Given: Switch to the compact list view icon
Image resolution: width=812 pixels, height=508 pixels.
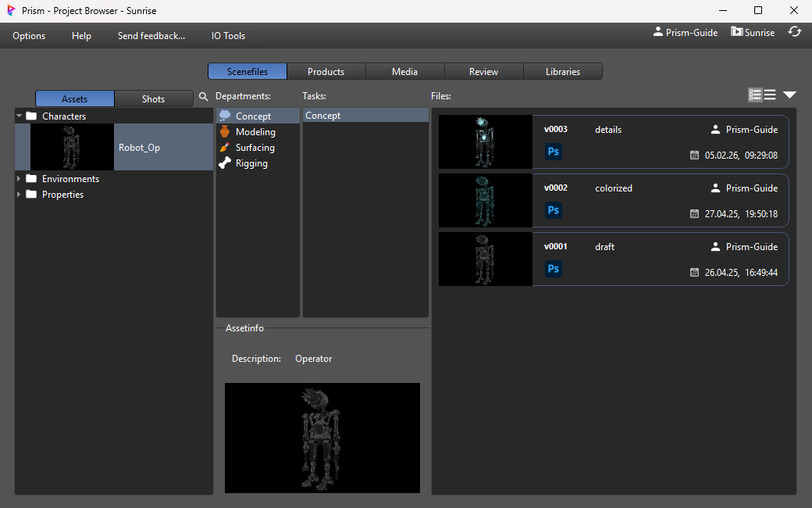Looking at the screenshot, I should click(x=770, y=95).
